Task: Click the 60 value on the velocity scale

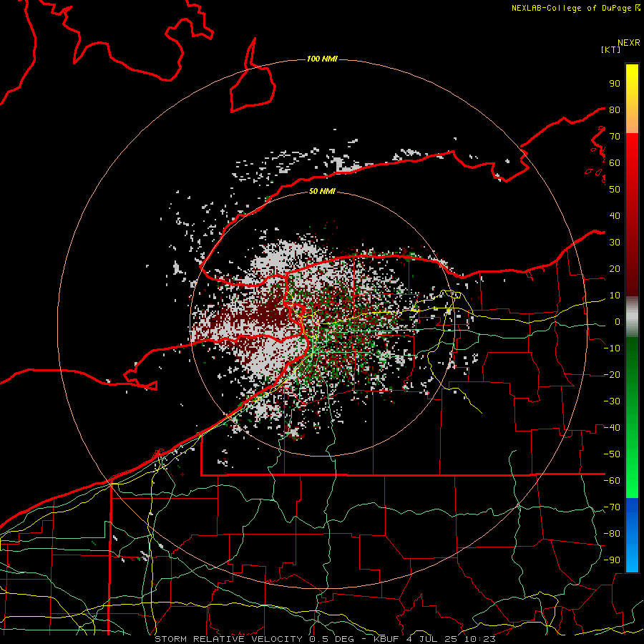Action: point(615,162)
